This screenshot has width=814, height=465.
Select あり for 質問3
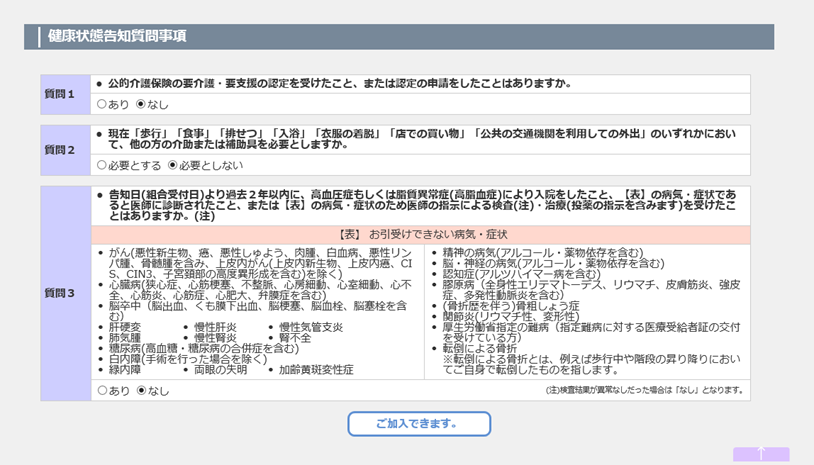point(101,390)
